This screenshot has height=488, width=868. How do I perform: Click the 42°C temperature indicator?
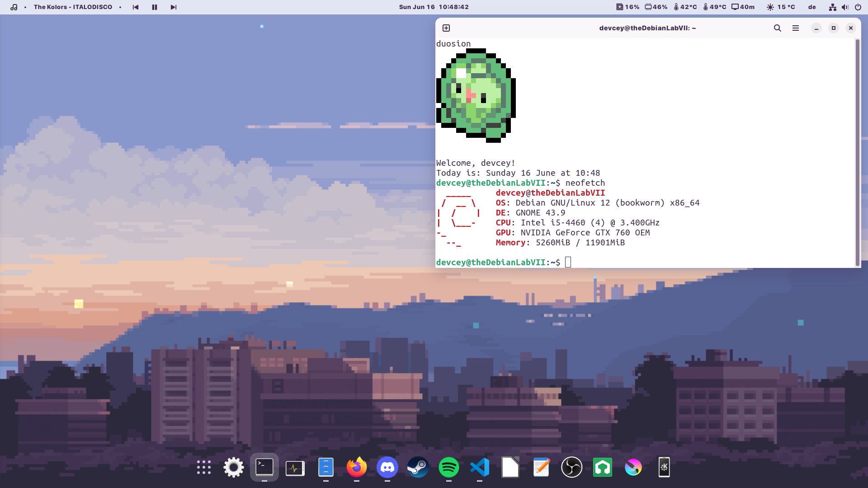685,7
